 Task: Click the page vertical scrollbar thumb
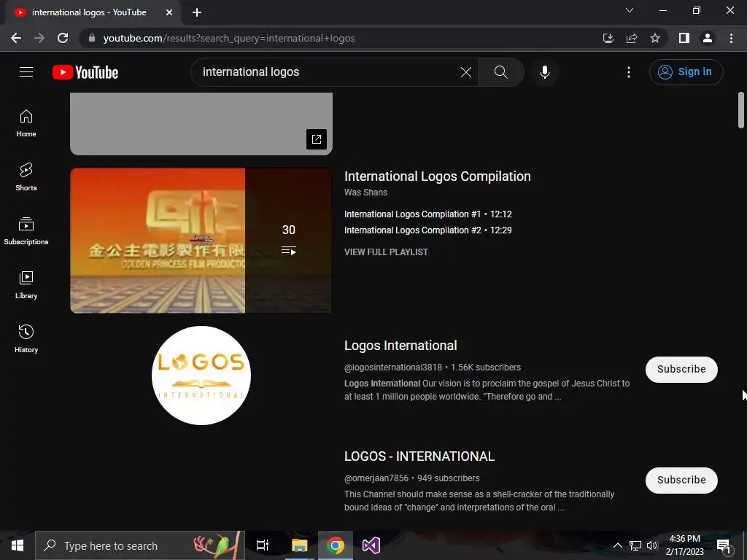point(741,110)
